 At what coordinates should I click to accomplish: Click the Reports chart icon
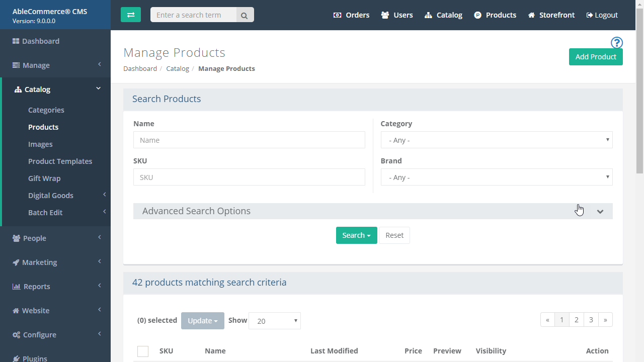click(16, 287)
